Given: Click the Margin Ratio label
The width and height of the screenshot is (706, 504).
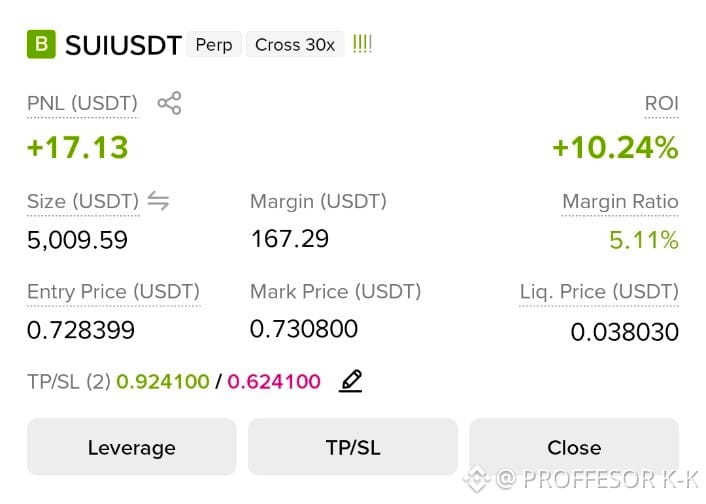Looking at the screenshot, I should (x=620, y=201).
